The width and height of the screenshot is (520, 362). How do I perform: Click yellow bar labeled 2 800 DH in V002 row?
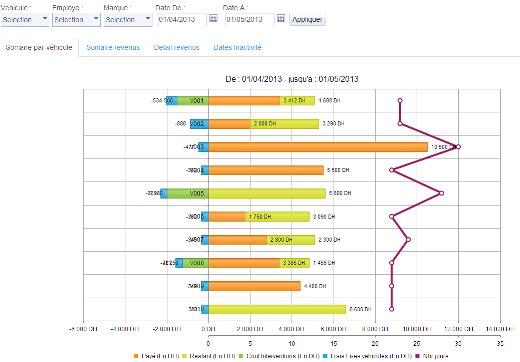pos(284,124)
